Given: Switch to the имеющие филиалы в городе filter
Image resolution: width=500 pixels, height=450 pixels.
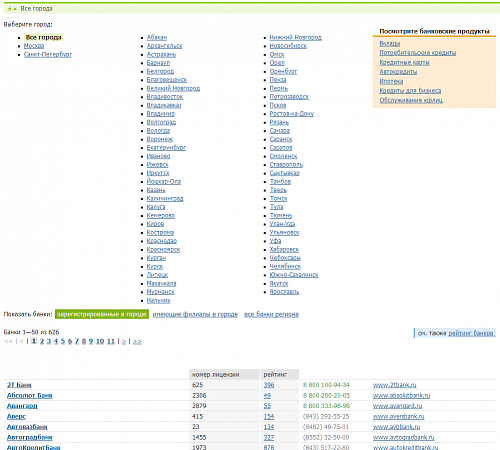Looking at the screenshot, I should pyautogui.click(x=195, y=314).
